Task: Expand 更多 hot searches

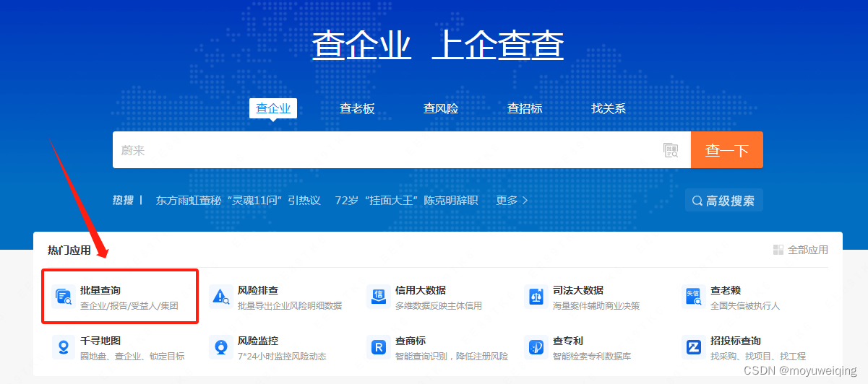Action: click(512, 200)
